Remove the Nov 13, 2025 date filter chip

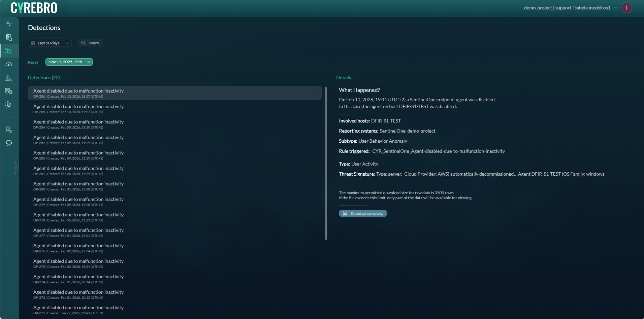coord(89,62)
